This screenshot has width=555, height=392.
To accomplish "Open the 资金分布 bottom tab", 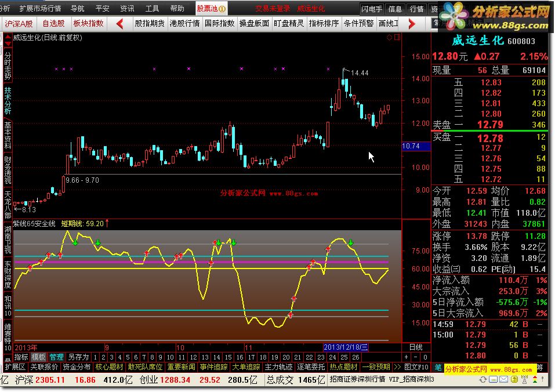I will coord(77,367).
